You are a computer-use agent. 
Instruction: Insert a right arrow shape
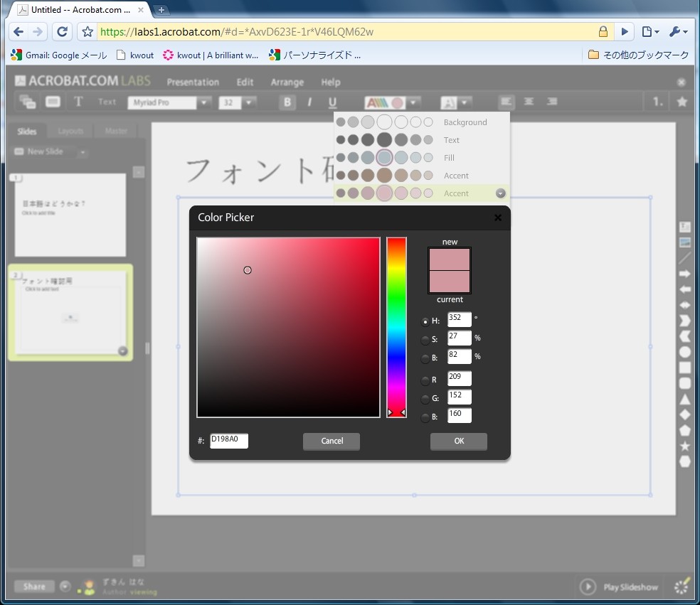click(684, 273)
